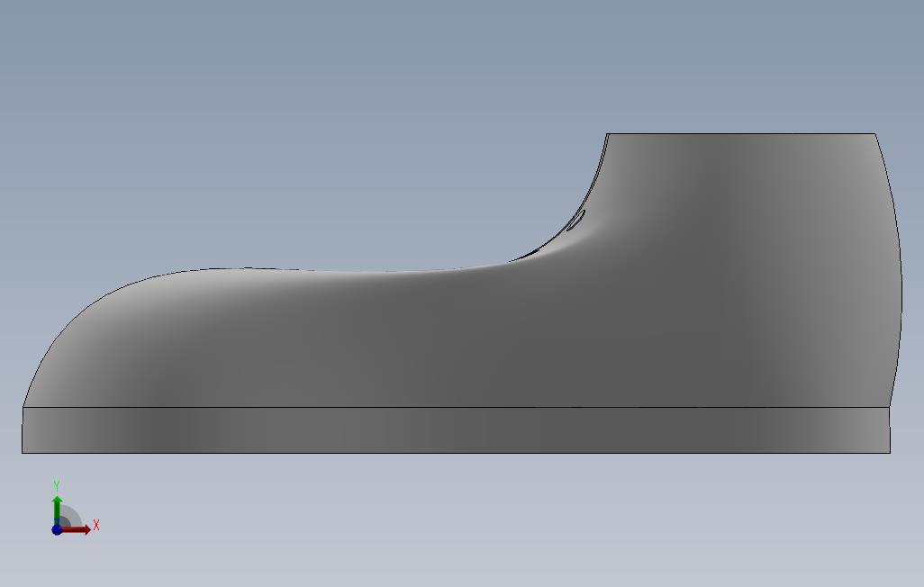924x587 pixels.
Task: Click the blue Z axis origin dot
Action: click(x=57, y=529)
